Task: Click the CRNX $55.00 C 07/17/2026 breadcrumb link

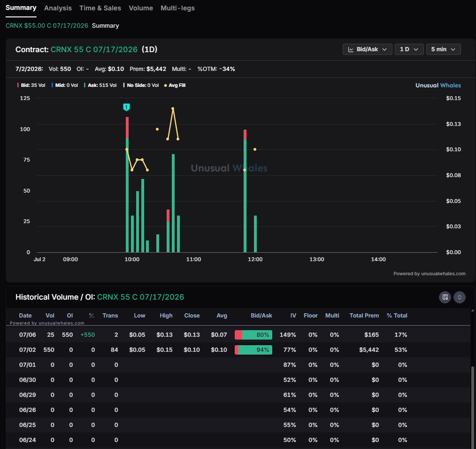Action: (47, 25)
